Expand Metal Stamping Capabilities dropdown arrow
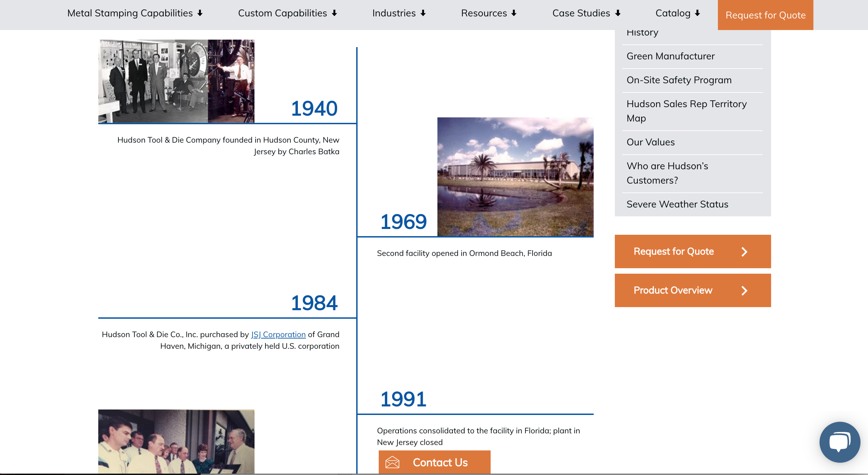The height and width of the screenshot is (475, 868). click(x=200, y=13)
